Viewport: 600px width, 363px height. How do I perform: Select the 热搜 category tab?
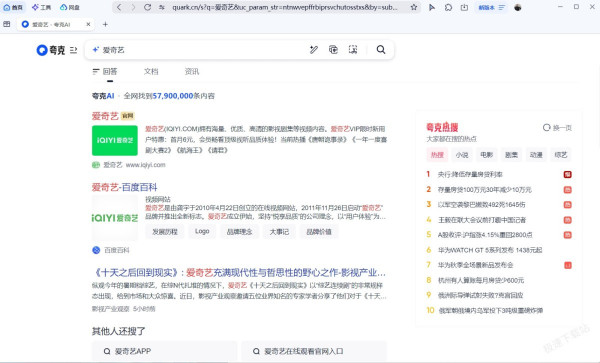pyautogui.click(x=437, y=155)
